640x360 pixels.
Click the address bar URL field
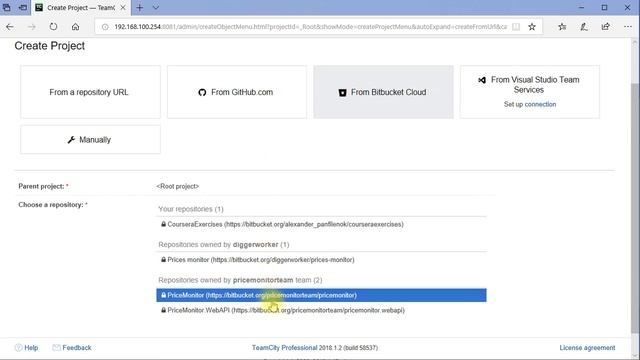tap(310, 27)
